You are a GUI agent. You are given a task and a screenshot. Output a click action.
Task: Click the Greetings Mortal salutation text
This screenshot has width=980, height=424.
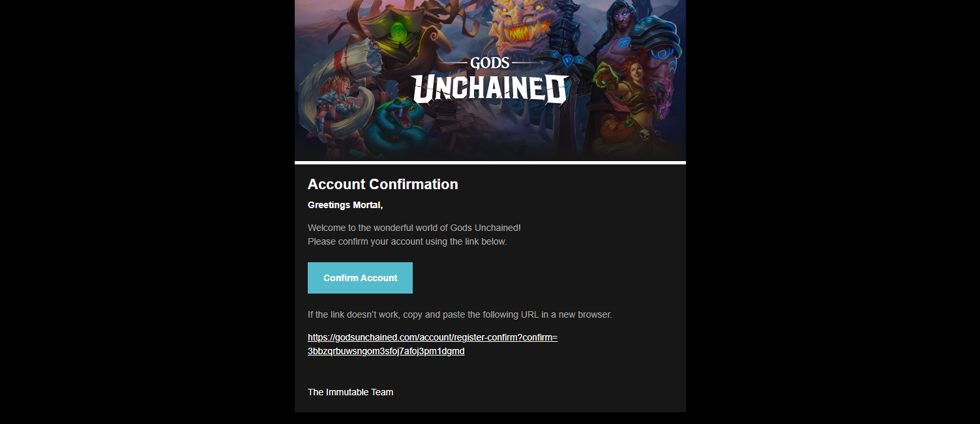[x=345, y=205]
